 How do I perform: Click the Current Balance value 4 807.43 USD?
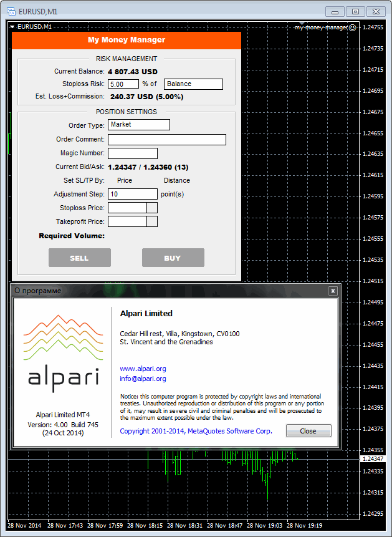click(133, 72)
